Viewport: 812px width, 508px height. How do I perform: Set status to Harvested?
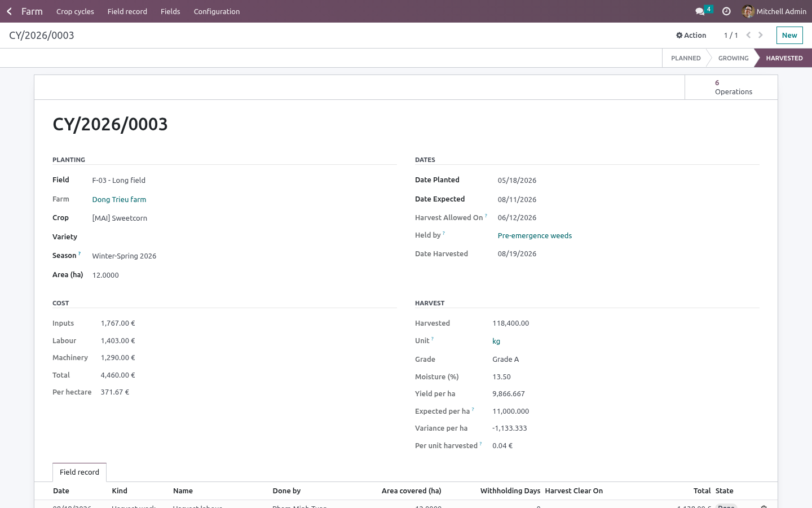pos(784,58)
